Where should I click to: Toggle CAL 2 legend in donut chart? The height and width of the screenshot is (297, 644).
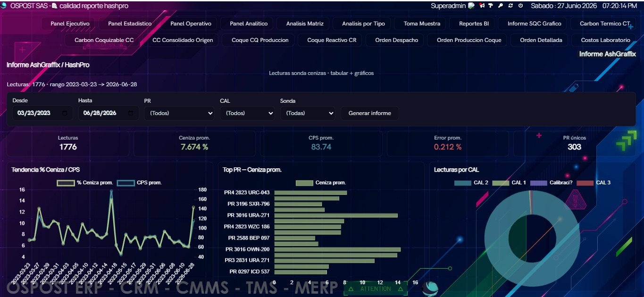tap(471, 182)
